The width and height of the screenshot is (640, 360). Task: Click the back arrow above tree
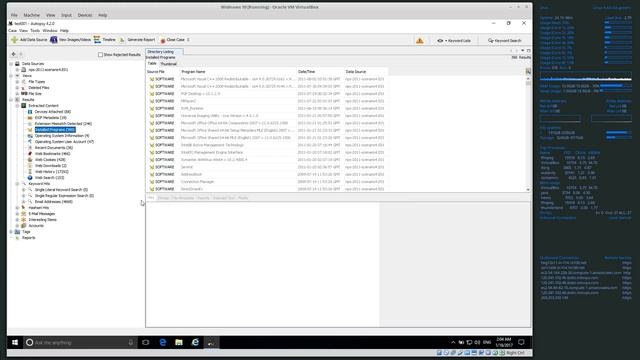pyautogui.click(x=13, y=54)
